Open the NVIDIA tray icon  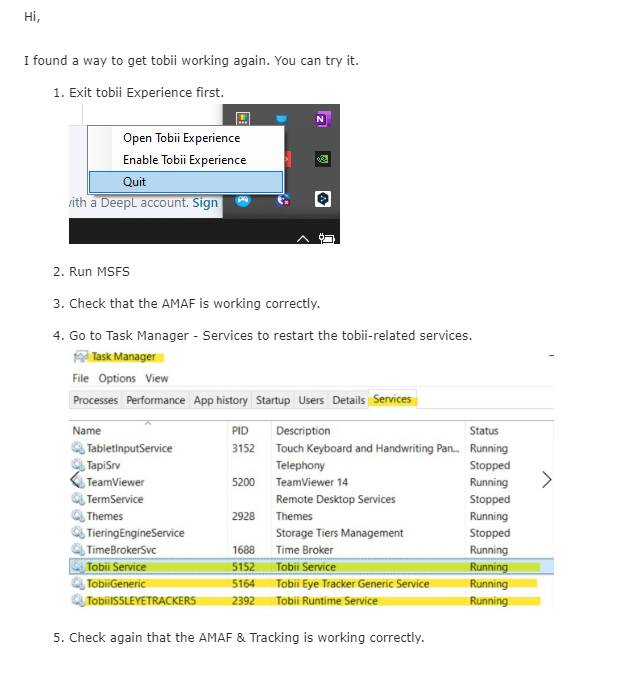(x=323, y=159)
